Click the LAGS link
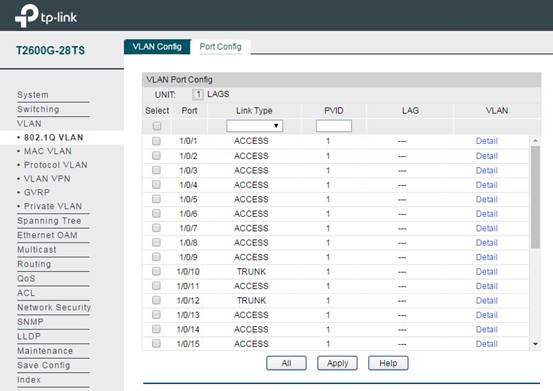The height and width of the screenshot is (391, 553). pyautogui.click(x=218, y=94)
